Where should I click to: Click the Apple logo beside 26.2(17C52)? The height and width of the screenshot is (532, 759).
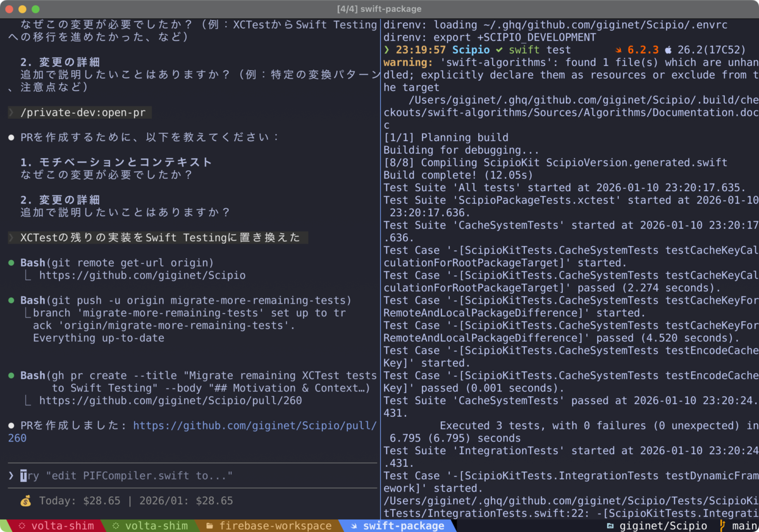[669, 50]
